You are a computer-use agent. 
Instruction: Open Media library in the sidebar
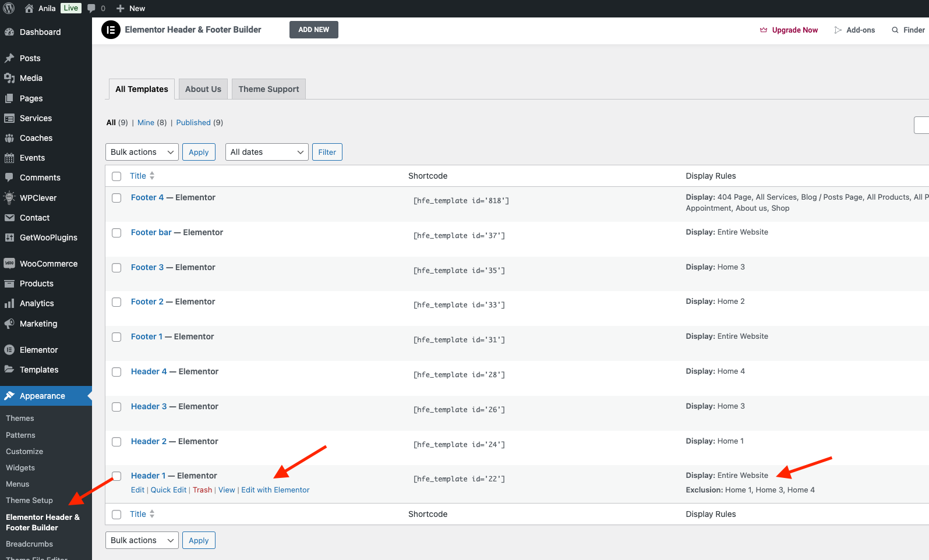tap(31, 78)
